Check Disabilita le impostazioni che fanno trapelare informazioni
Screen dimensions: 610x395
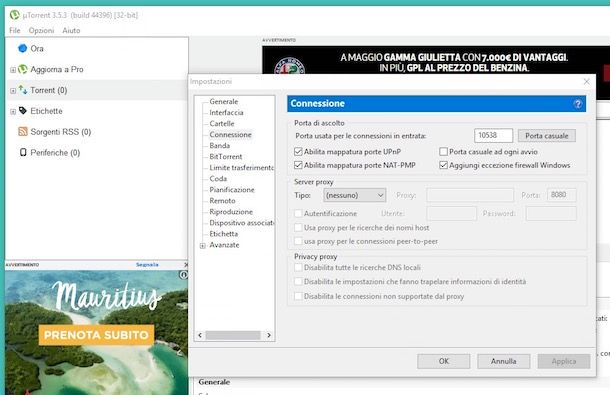click(x=298, y=281)
